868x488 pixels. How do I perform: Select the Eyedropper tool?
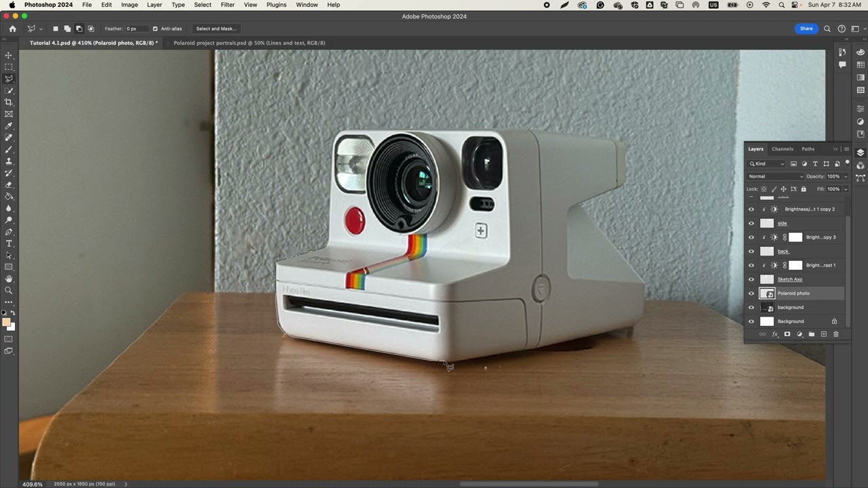pyautogui.click(x=9, y=126)
